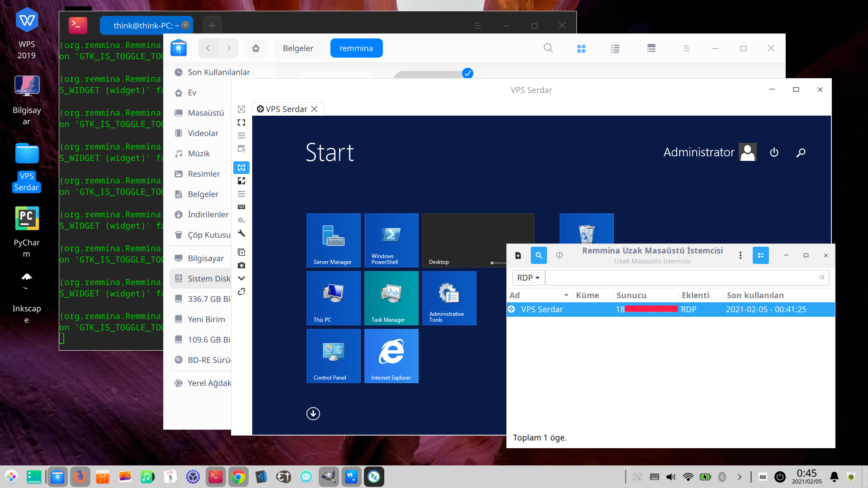Click the info icon in Remmina header
This screenshot has width=868, height=488.
[x=559, y=255]
